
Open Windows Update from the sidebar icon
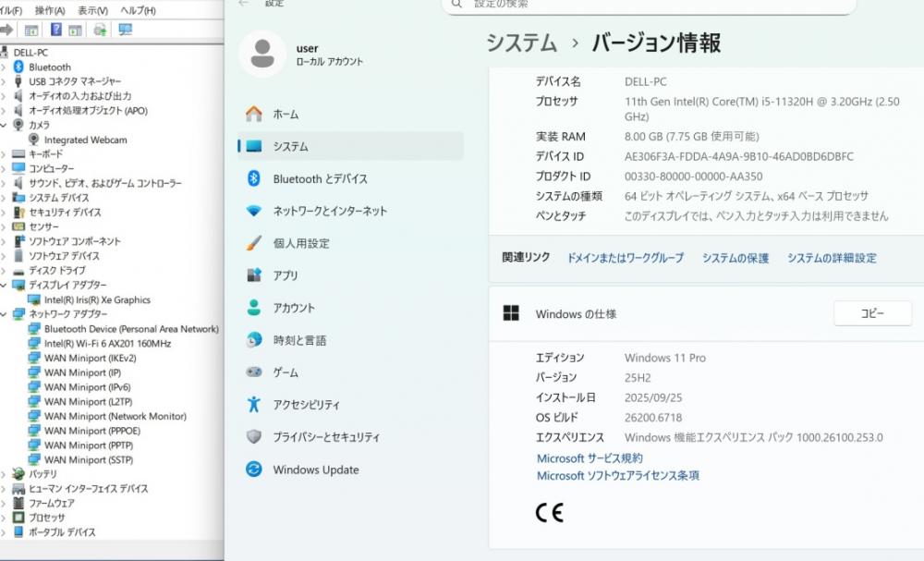(x=254, y=470)
